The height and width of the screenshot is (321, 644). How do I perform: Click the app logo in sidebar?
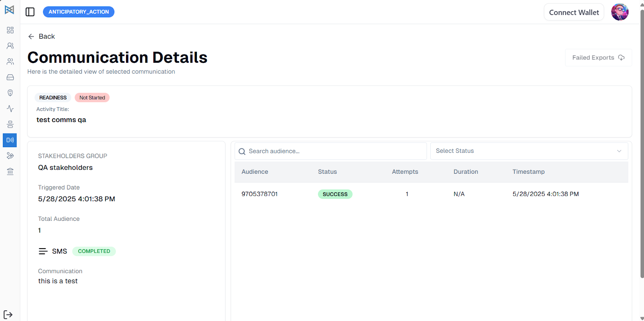click(9, 10)
